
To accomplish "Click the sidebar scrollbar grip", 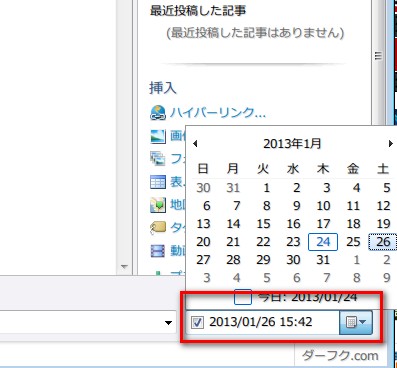I will coord(378,56).
